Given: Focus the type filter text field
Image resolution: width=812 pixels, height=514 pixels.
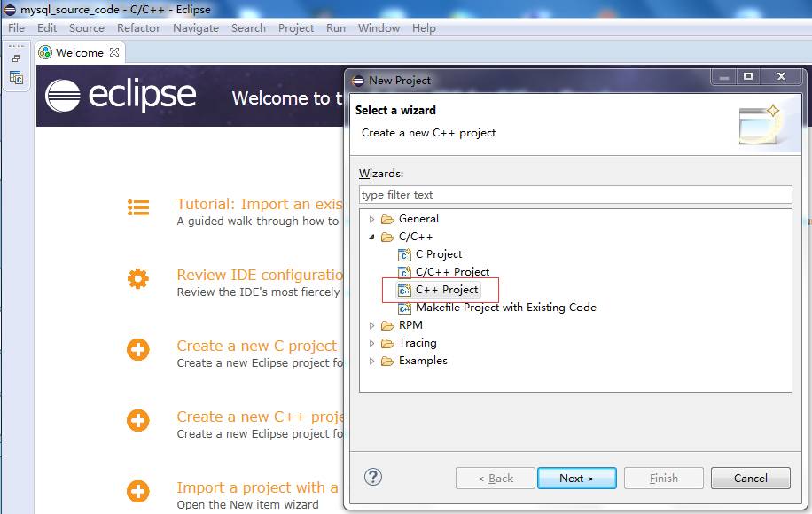Looking at the screenshot, I should pyautogui.click(x=575, y=195).
